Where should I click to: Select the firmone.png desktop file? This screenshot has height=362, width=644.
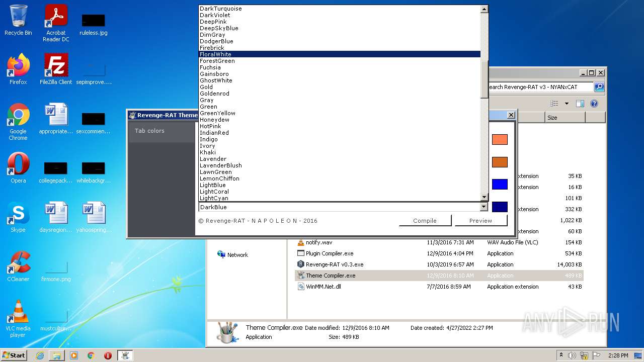pos(56,271)
